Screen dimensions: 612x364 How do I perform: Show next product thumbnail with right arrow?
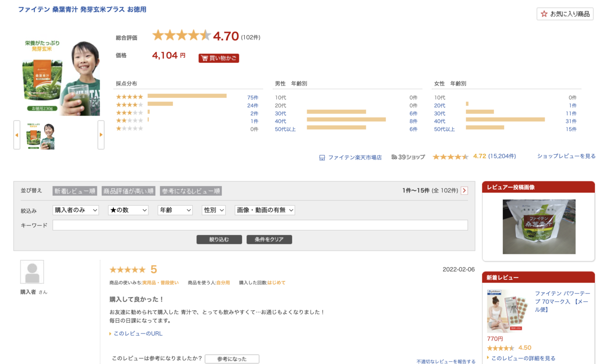point(101,135)
